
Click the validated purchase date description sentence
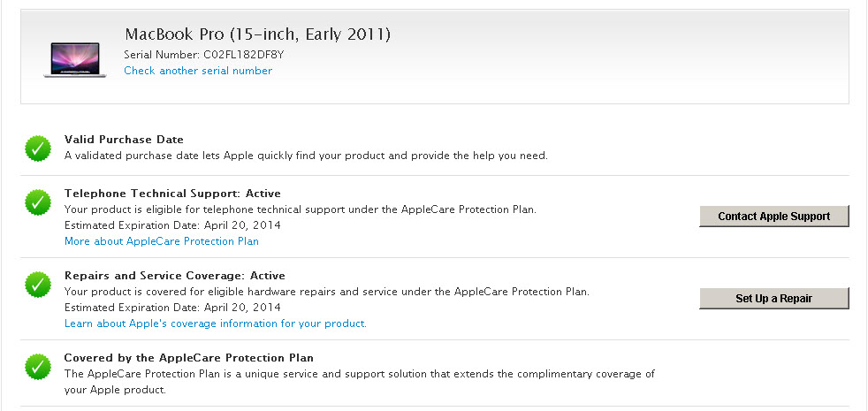point(306,156)
